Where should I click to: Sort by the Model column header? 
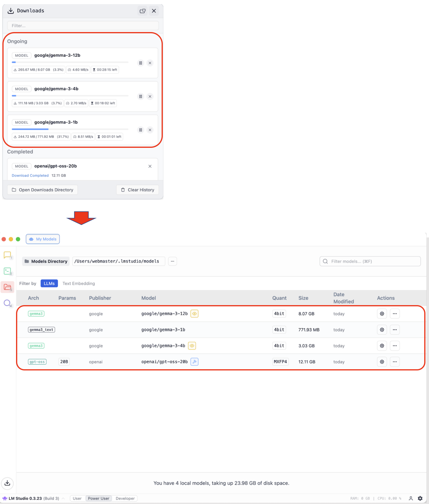(149, 298)
